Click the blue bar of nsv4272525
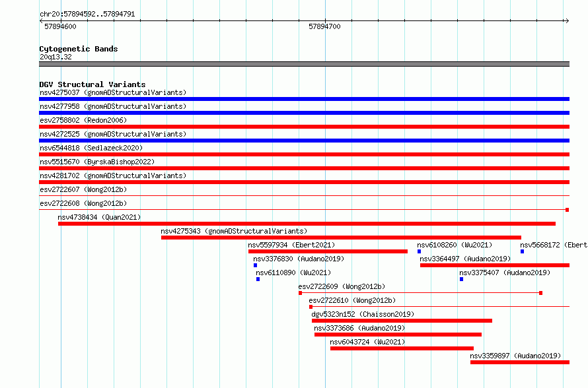This screenshot has width=588, height=388. [304, 141]
